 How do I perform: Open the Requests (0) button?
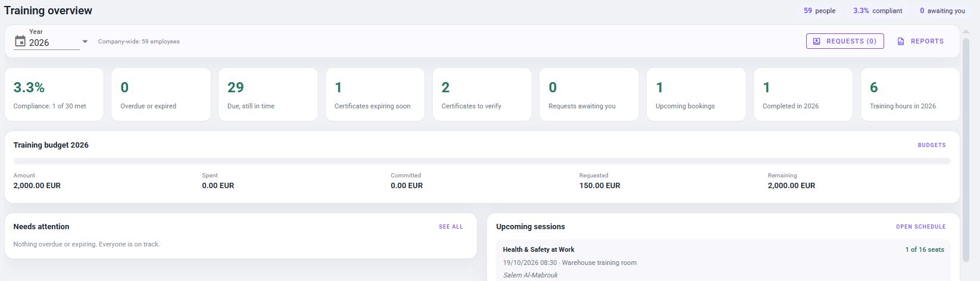[x=845, y=41]
